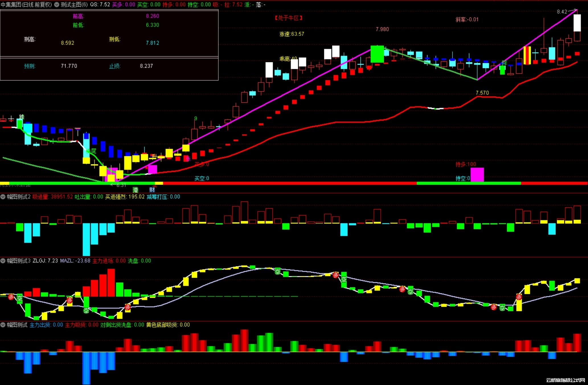This screenshot has height=385, width=588.
Task: Click the 洗盘: 0.00 readout
Action: click(139, 261)
